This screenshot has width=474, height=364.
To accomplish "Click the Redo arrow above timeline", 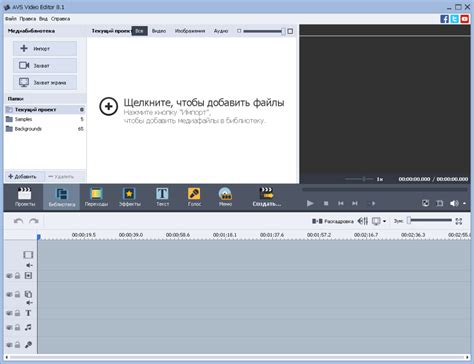I will (x=34, y=221).
